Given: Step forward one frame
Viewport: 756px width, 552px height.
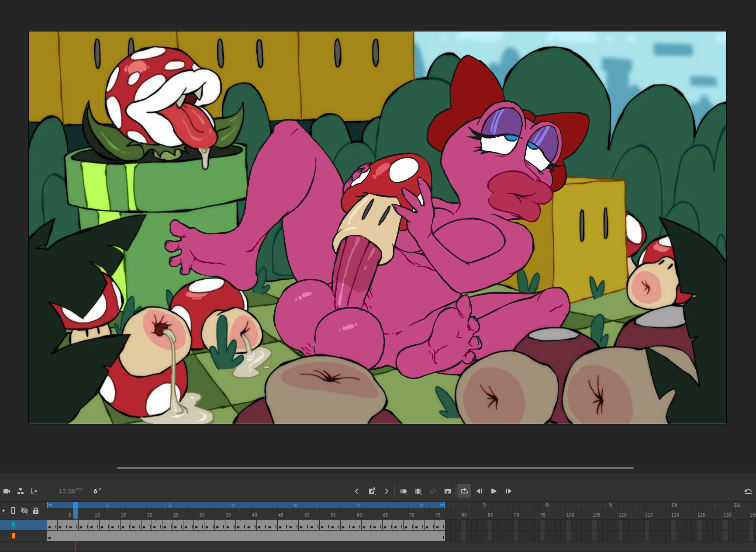Looking at the screenshot, I should coord(508,491).
